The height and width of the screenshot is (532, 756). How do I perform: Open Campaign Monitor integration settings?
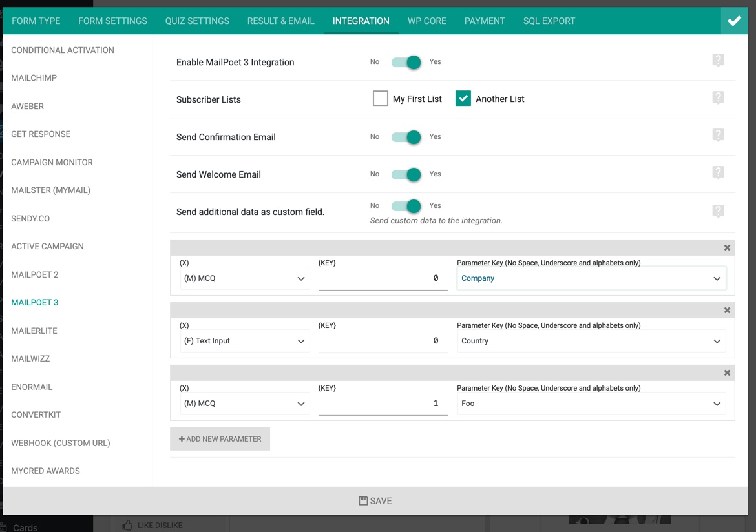[52, 163]
